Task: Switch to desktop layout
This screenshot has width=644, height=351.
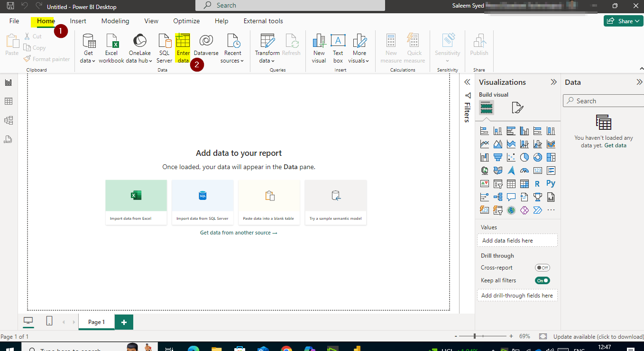Action: pyautogui.click(x=28, y=321)
